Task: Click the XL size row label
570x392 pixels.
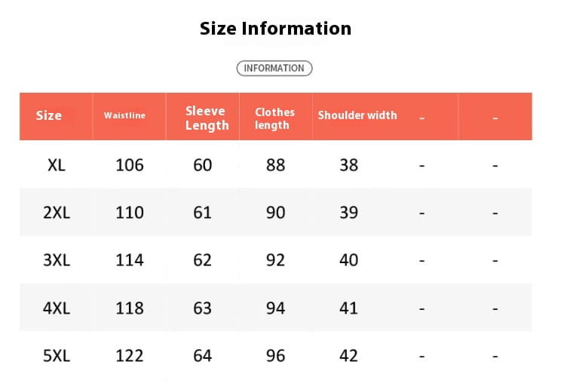Action: pyautogui.click(x=57, y=165)
